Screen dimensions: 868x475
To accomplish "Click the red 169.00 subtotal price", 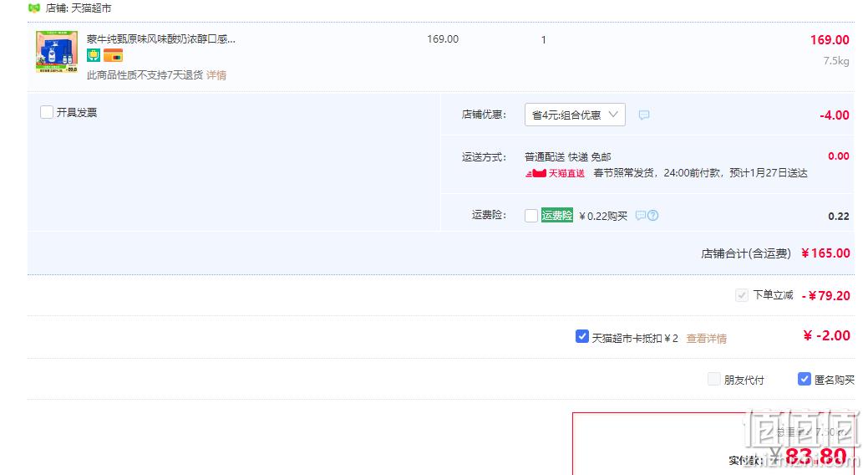I will (x=830, y=40).
